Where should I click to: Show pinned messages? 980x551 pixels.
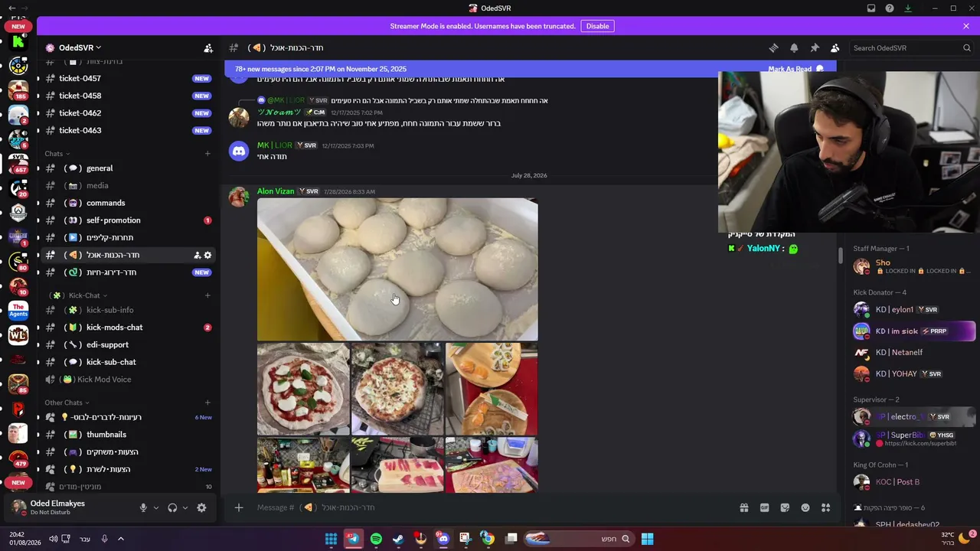point(815,47)
